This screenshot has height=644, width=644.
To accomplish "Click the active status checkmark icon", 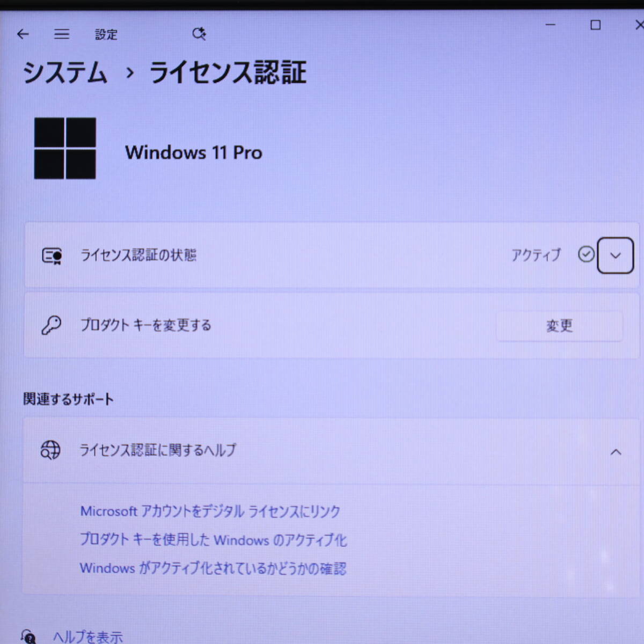I will pos(586,254).
